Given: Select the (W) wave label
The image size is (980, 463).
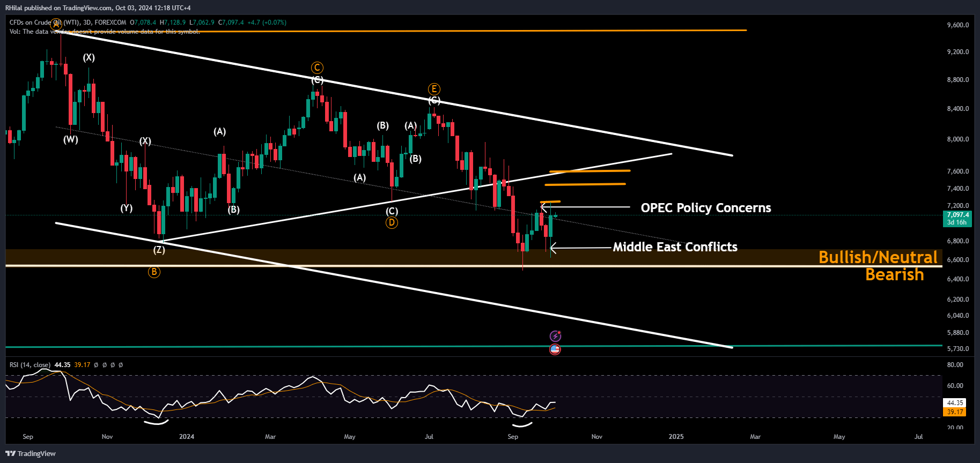Looking at the screenshot, I should [71, 139].
